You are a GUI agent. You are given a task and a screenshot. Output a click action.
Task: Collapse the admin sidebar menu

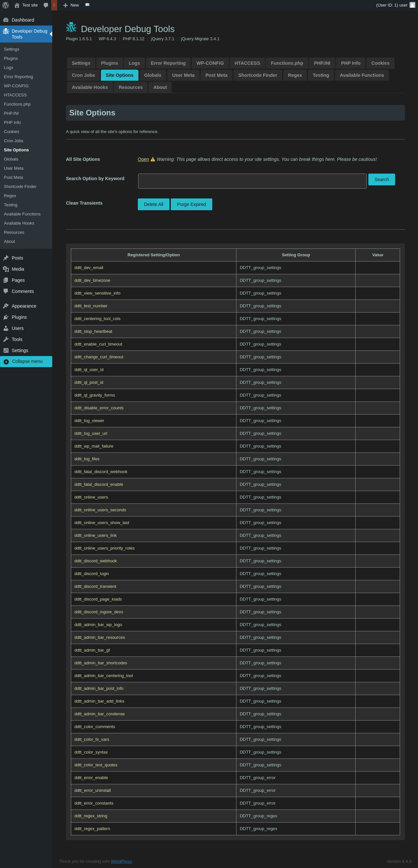26,361
